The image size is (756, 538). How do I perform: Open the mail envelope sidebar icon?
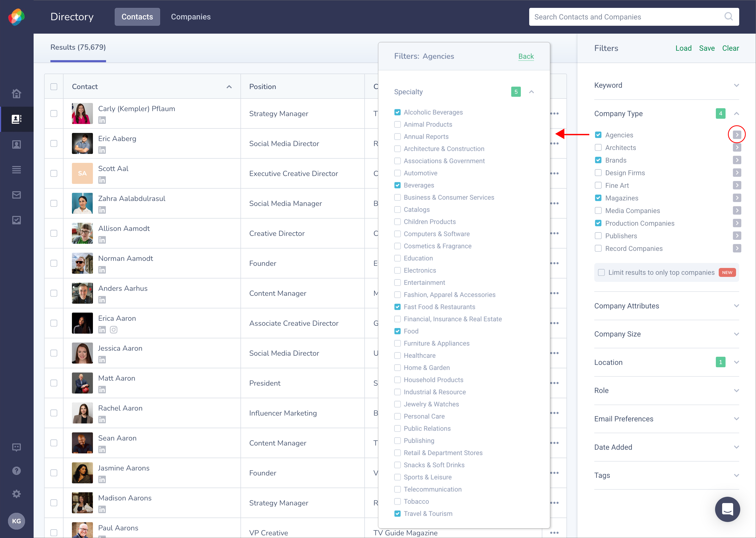point(17,195)
